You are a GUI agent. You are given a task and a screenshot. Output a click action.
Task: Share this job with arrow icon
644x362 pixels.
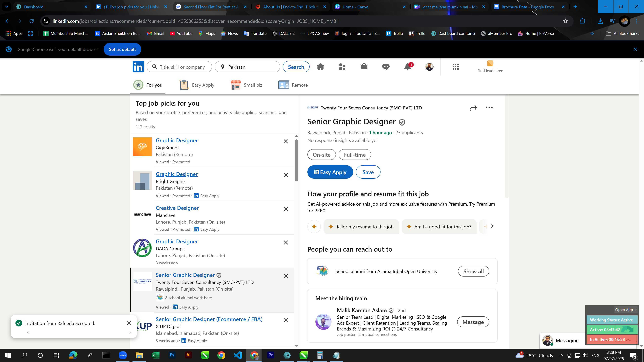pos(473,108)
